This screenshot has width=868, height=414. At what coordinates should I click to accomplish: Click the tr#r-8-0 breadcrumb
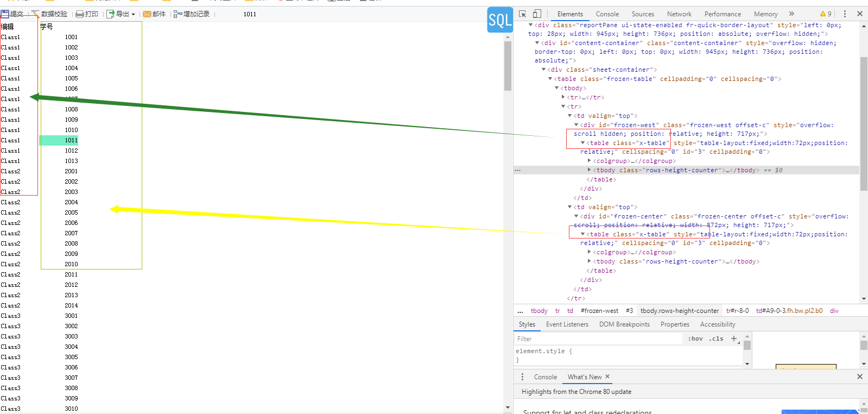point(737,311)
